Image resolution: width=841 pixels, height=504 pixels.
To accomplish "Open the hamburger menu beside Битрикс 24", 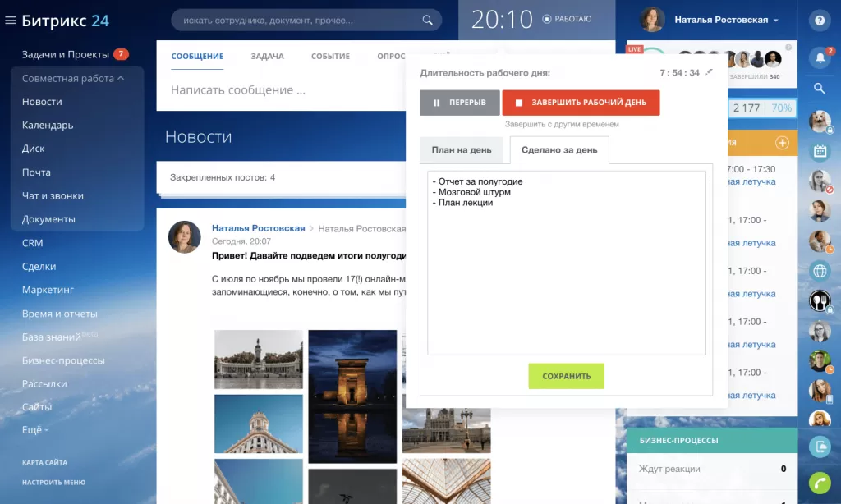I will (11, 21).
